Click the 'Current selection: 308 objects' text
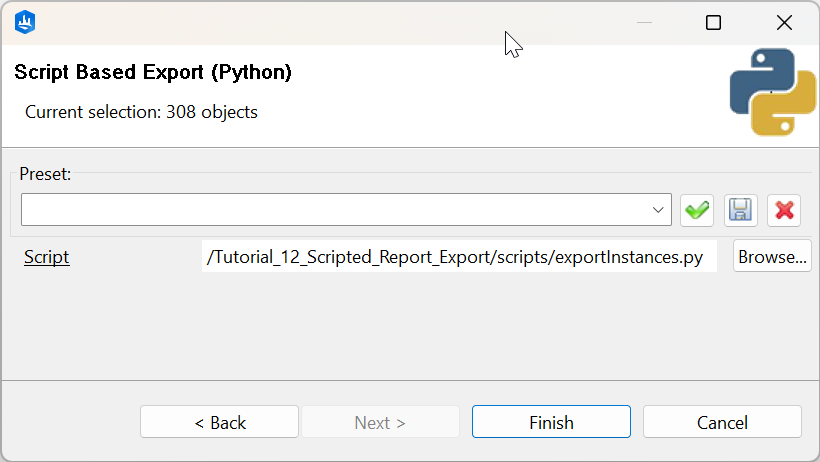The height and width of the screenshot is (462, 820). point(141,112)
